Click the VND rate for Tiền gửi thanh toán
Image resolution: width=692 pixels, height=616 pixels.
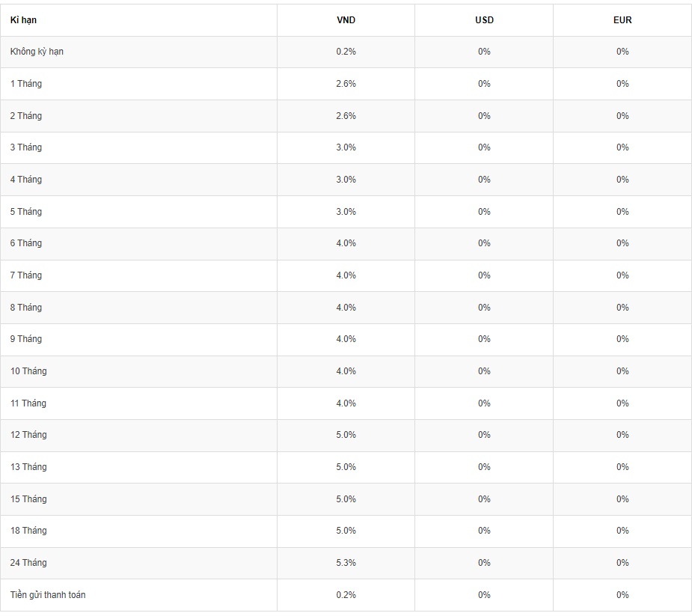coord(346,595)
